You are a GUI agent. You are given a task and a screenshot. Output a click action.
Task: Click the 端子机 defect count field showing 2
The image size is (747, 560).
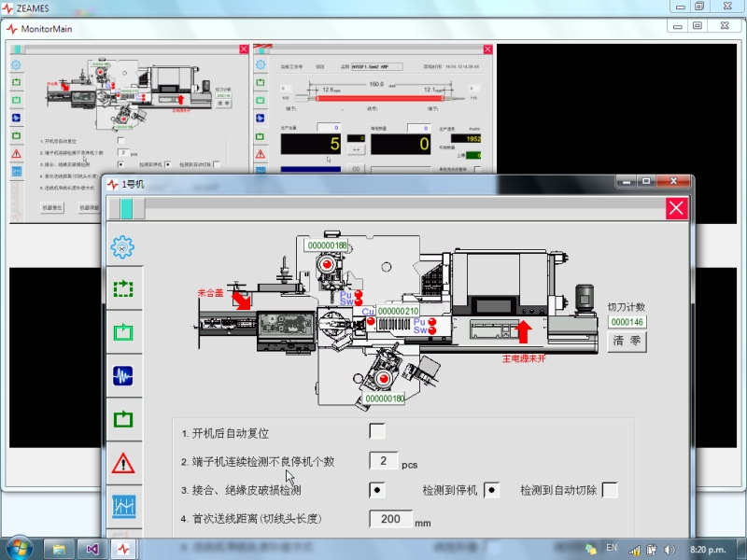tap(383, 460)
